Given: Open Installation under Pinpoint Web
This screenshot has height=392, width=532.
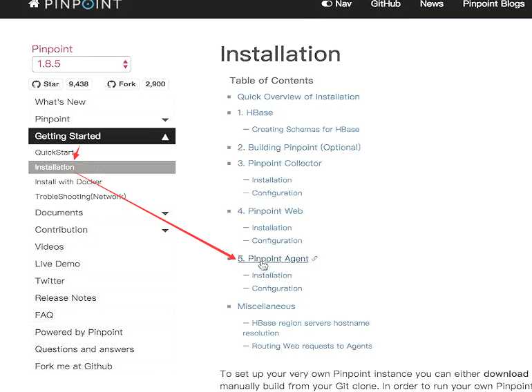Looking at the screenshot, I should point(272,228).
